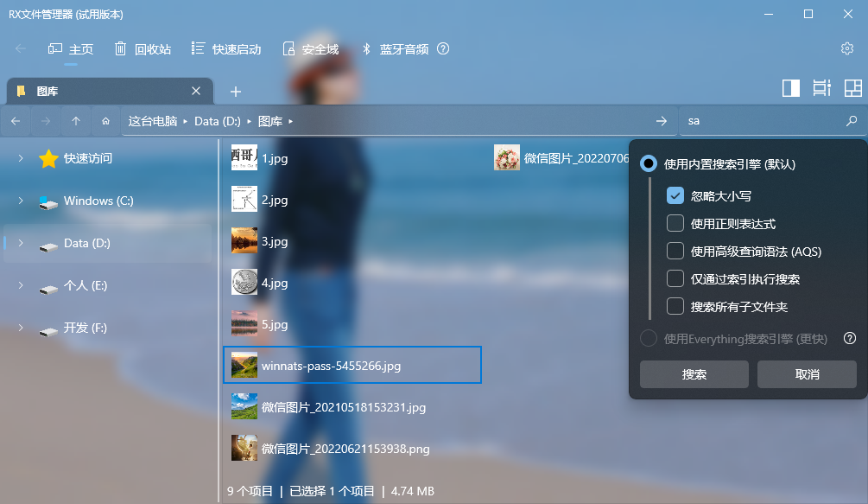Select file winnats-pass-5455266.jpg

coord(352,365)
